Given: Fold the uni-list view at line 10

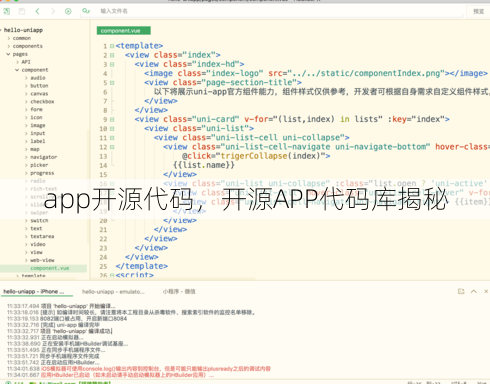Looking at the screenshot, I should pyautogui.click(x=112, y=129).
